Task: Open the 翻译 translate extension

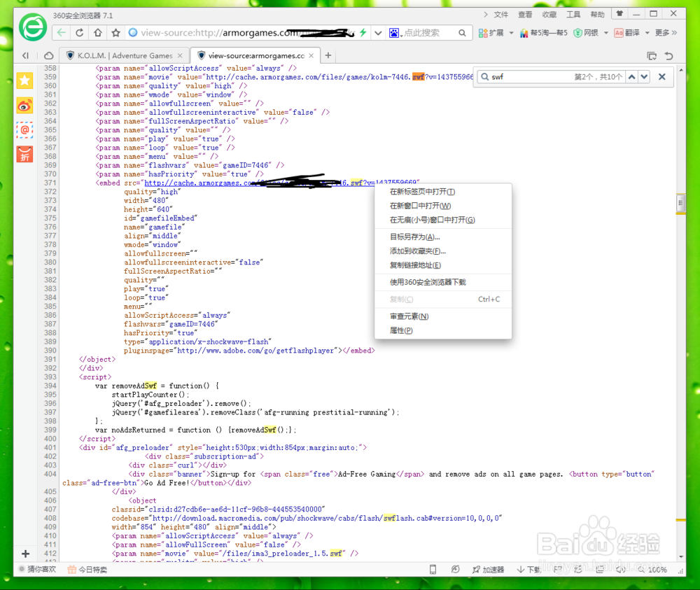Action: [626, 33]
